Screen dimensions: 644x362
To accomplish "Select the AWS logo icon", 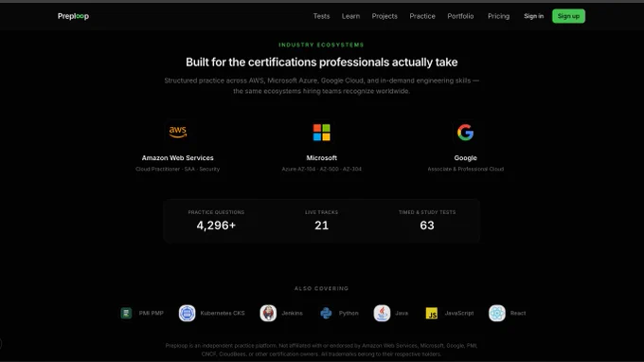I will [x=177, y=132].
